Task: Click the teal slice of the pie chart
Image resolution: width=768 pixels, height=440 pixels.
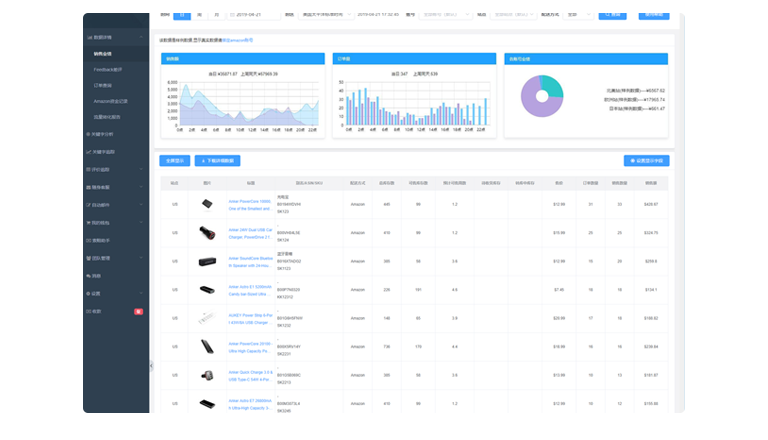Action: 553,87
